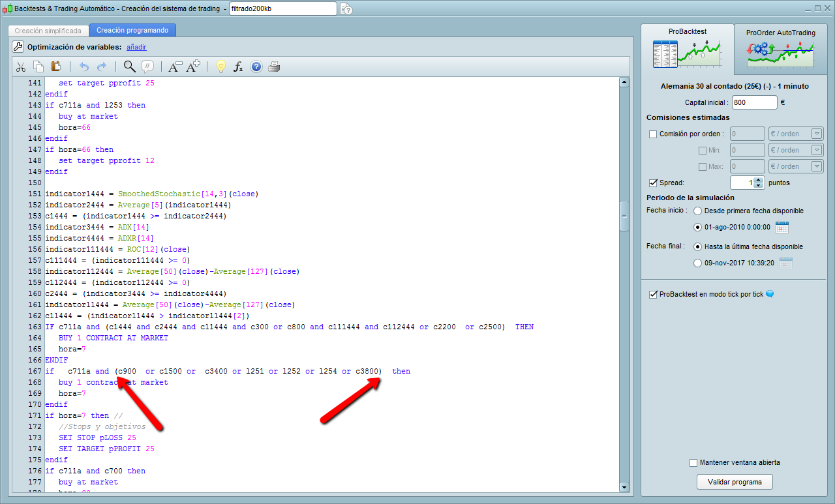Switch to ProOrder AutoTrading tab
Viewport: 835px width, 504px height.
coord(780,50)
